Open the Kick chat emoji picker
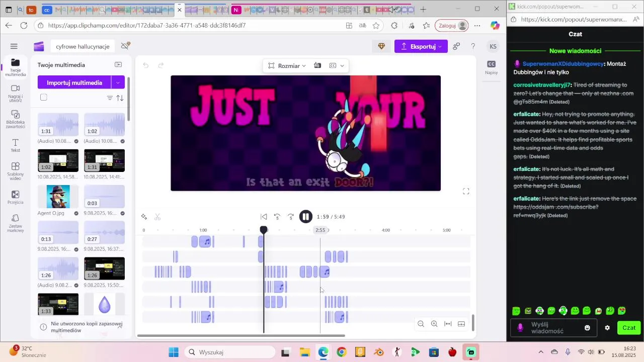 click(587, 328)
